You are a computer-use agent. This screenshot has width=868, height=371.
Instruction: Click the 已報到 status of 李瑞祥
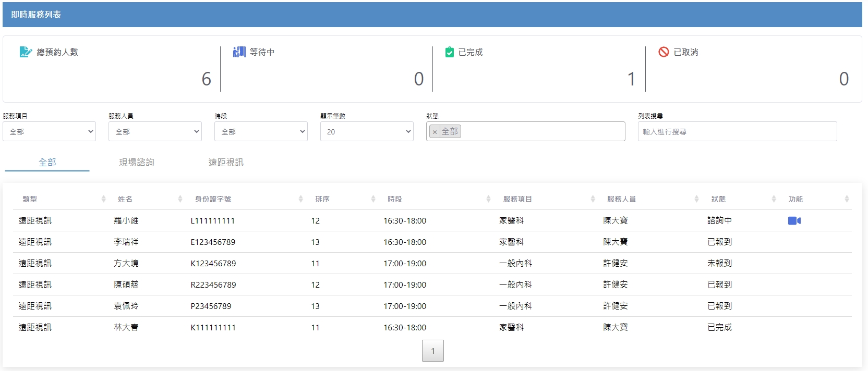pyautogui.click(x=720, y=242)
